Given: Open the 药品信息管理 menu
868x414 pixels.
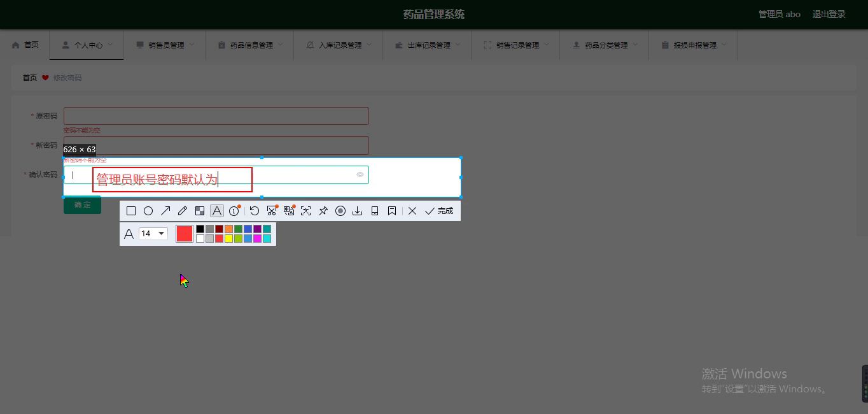Looking at the screenshot, I should 250,45.
